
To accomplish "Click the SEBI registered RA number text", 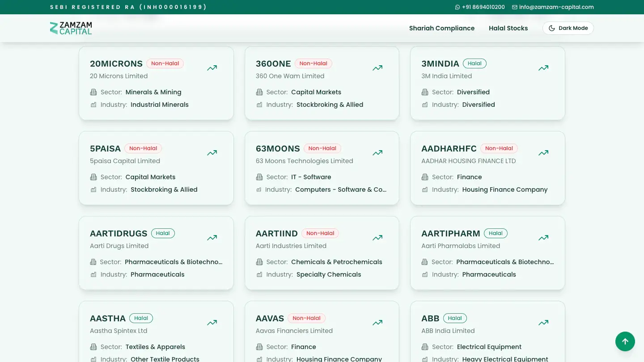I will 128,7.
